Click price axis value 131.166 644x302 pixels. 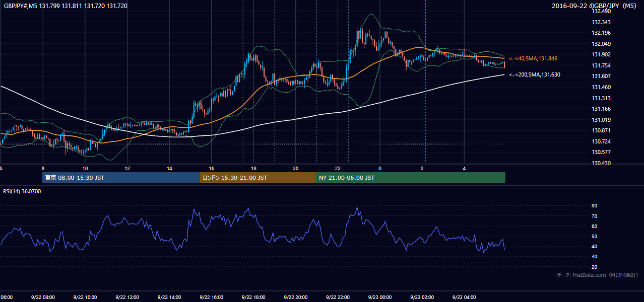(601, 109)
